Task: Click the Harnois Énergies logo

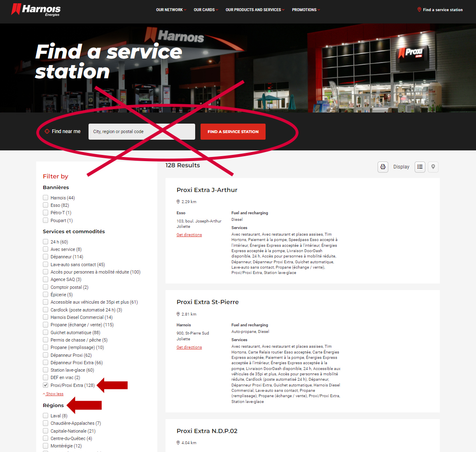Action: tap(36, 9)
